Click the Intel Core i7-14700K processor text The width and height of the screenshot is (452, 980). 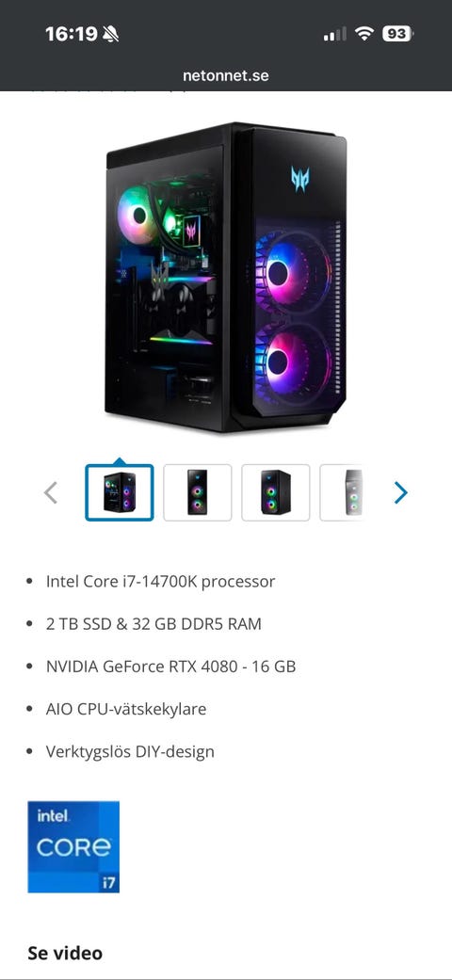tap(160, 581)
